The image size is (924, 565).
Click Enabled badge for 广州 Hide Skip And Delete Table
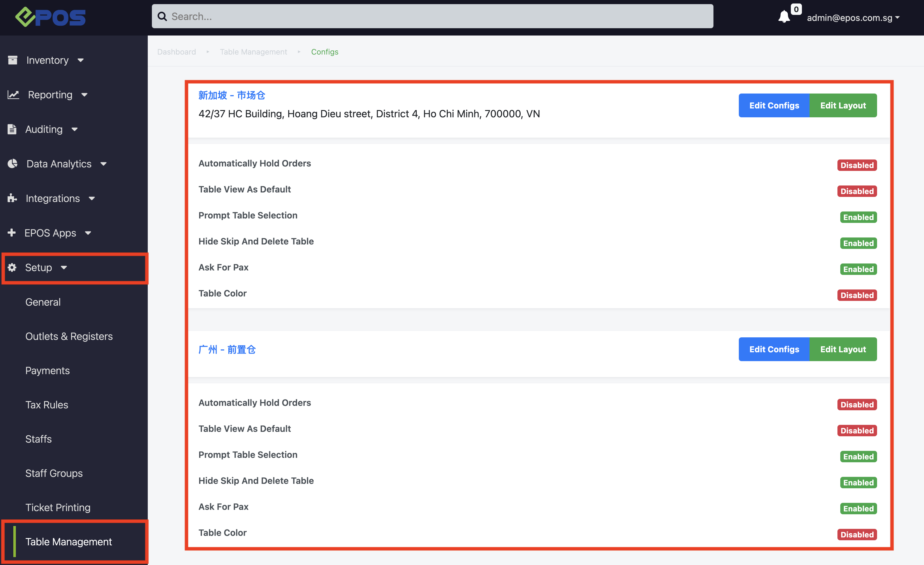pyautogui.click(x=858, y=483)
